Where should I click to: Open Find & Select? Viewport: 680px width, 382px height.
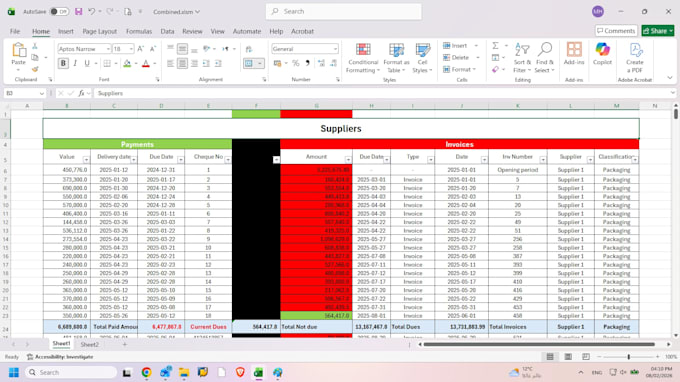point(544,58)
